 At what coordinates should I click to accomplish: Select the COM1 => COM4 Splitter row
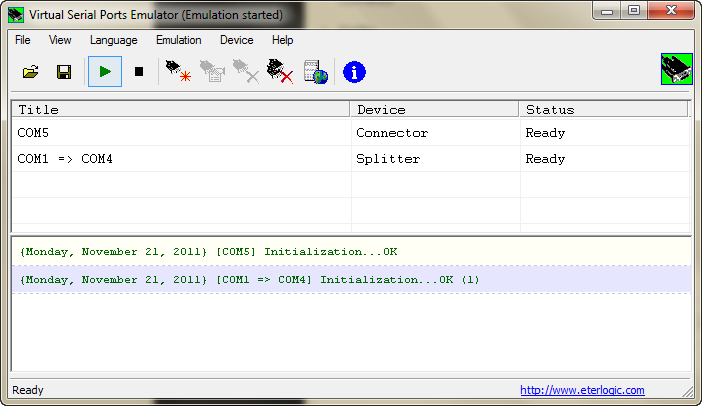(x=180, y=159)
